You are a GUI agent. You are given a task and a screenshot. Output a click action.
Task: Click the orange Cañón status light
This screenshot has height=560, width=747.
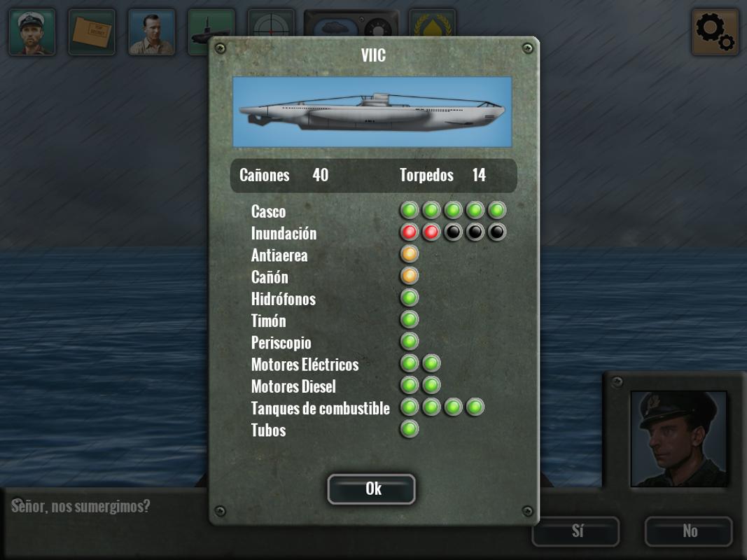tap(410, 276)
